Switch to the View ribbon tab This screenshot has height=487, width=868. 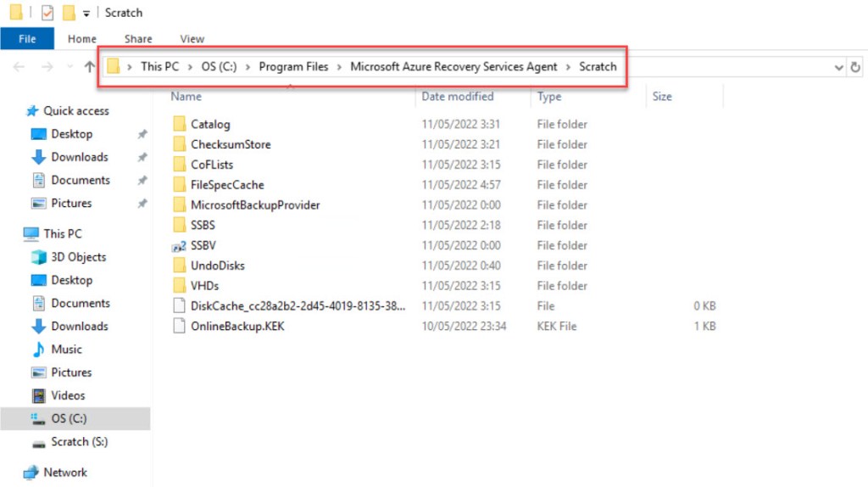click(192, 38)
